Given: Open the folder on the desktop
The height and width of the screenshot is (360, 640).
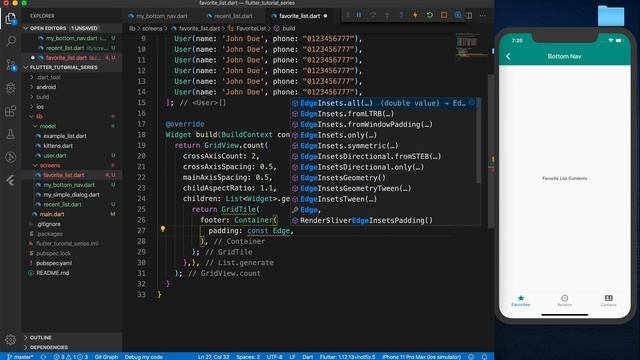Looking at the screenshot, I should coord(611,16).
